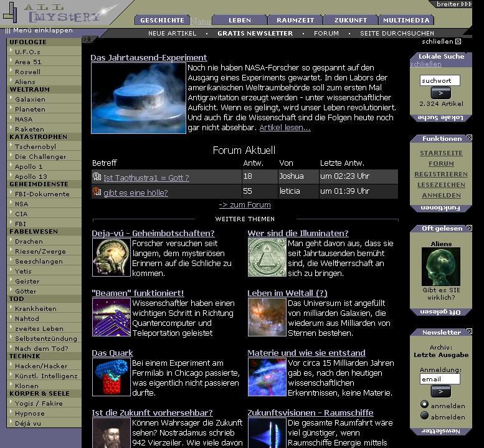
Task: Click the forum thread icon beside 'Ist Taothustra1 = Gott ?'
Action: pyautogui.click(x=97, y=176)
